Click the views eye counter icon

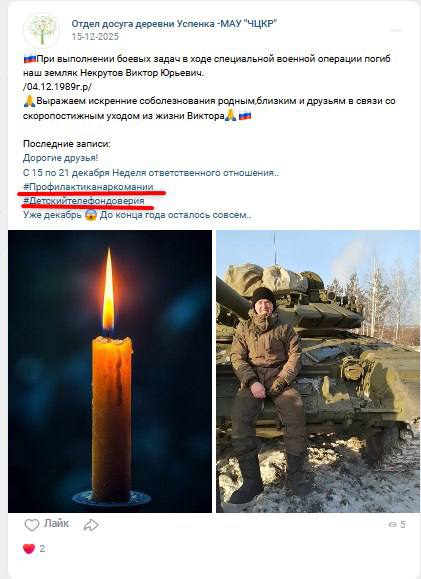point(392,524)
